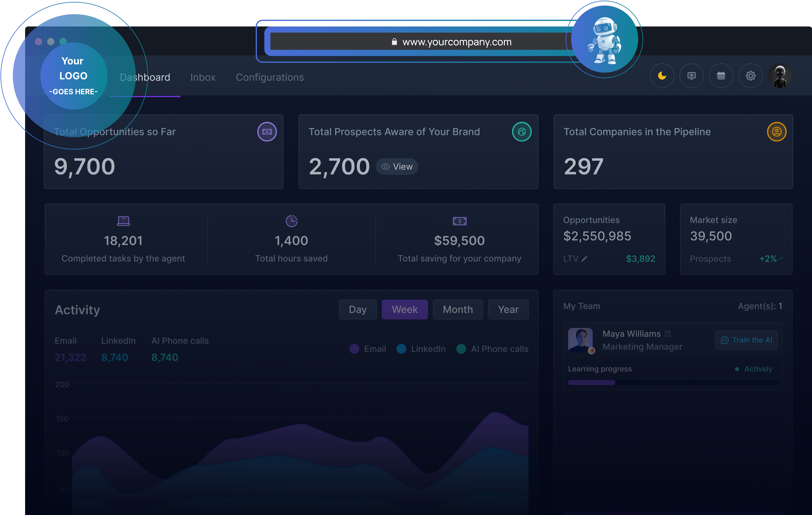812x515 pixels.
Task: Click the Agent(s): 1 label
Action: pos(760,306)
